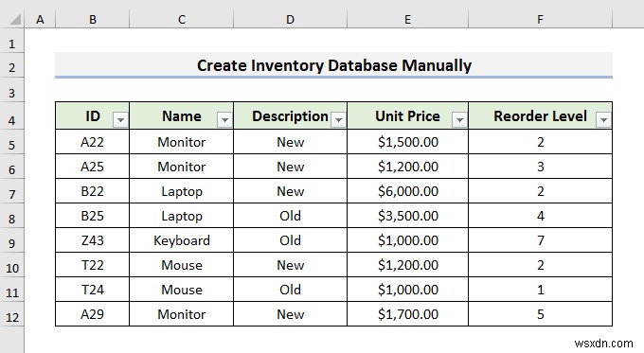
Task: Select cell with ID 'A22'
Action: 93,142
